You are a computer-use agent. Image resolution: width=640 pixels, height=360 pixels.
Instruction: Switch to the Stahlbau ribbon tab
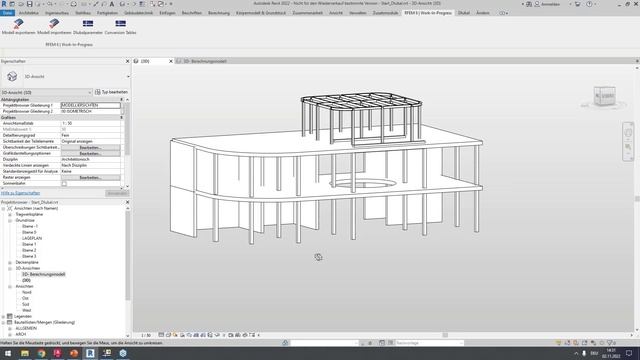point(83,13)
